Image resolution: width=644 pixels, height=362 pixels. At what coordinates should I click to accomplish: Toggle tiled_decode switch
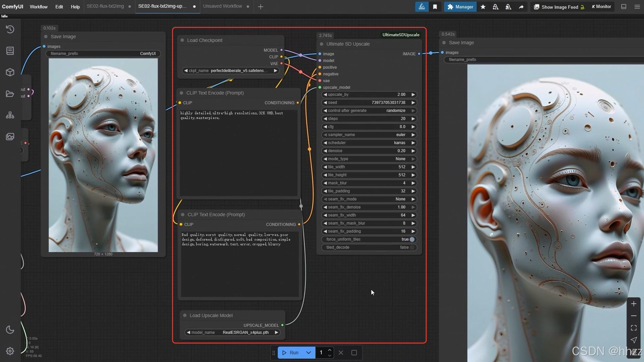point(412,247)
